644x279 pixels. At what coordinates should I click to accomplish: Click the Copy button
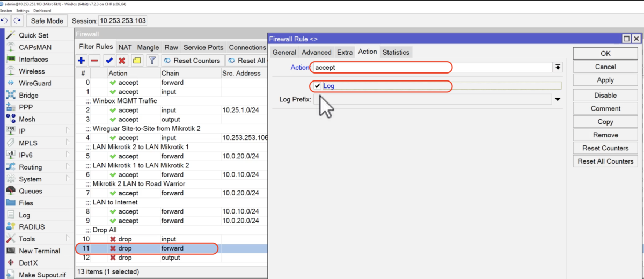pyautogui.click(x=605, y=122)
